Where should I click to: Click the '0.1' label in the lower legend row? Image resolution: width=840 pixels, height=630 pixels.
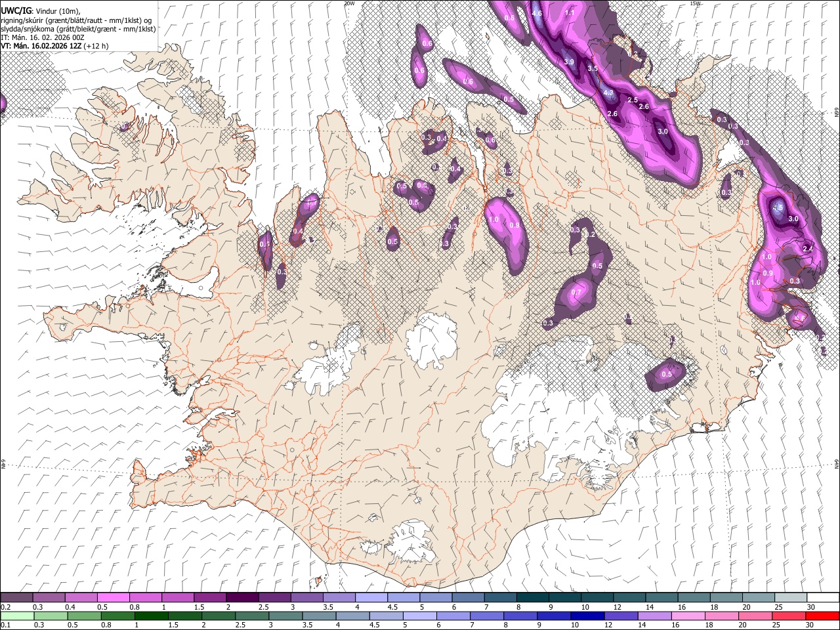coord(5,625)
